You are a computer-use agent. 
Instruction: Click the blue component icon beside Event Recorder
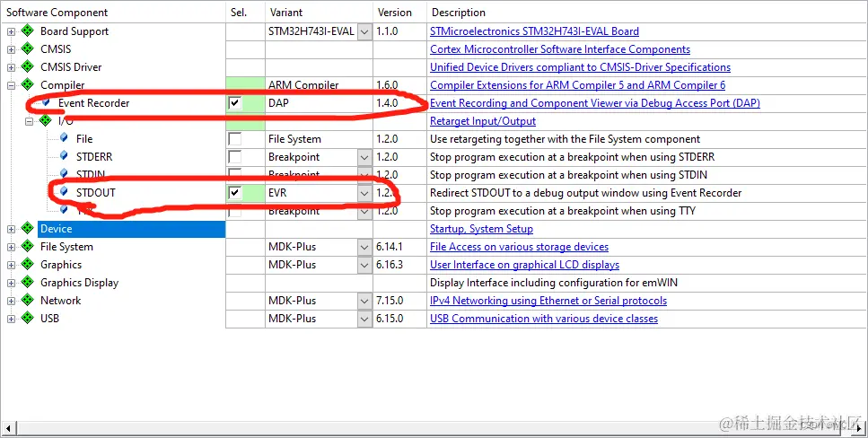[x=46, y=102]
